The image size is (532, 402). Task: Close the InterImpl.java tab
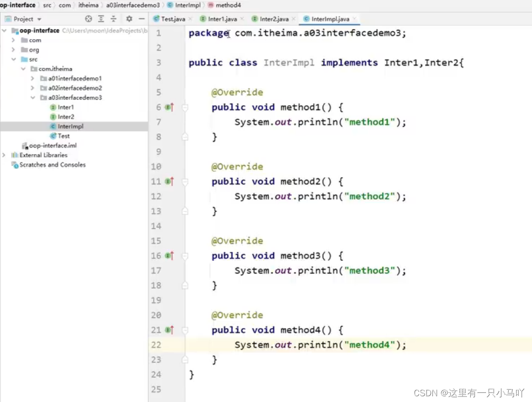click(x=354, y=19)
